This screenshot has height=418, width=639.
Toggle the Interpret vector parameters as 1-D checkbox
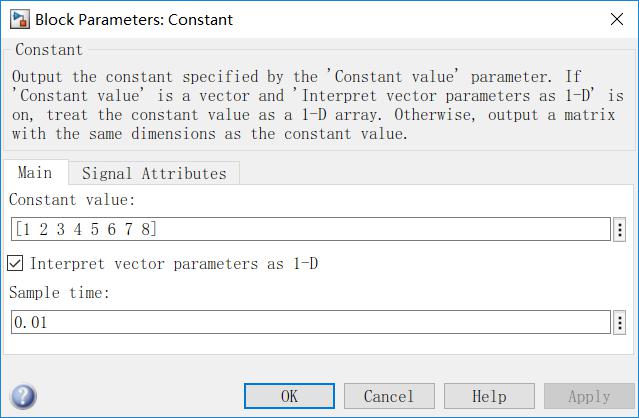click(16, 264)
